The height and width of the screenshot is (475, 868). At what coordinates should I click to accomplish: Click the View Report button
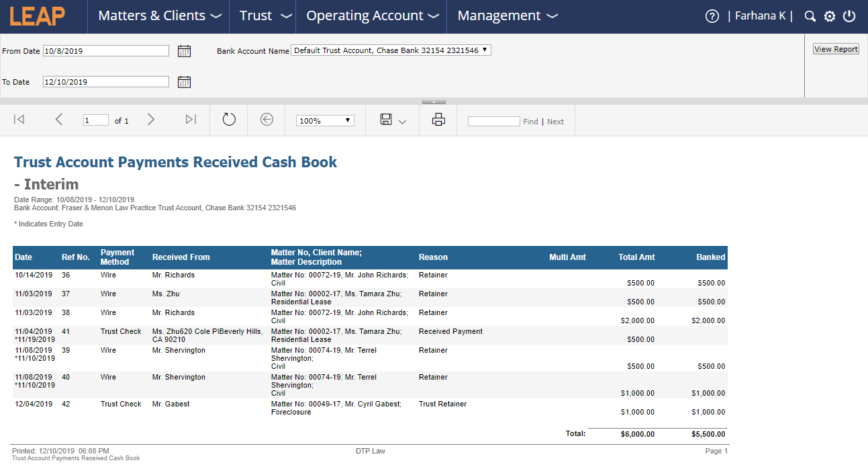coord(835,48)
